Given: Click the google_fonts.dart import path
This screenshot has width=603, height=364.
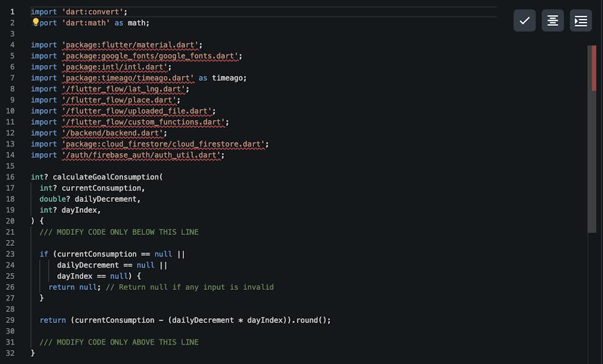Looking at the screenshot, I should (151, 56).
